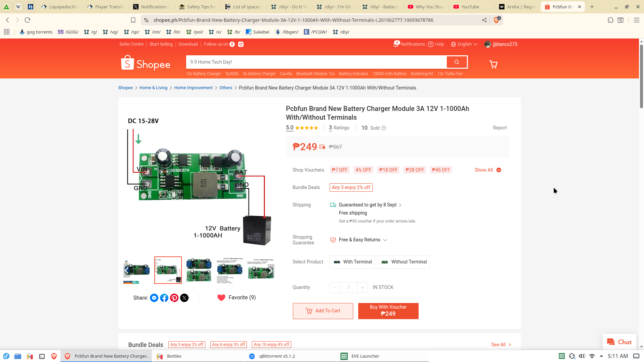Share product on X icon
This screenshot has width=644, height=362.
[x=184, y=298]
